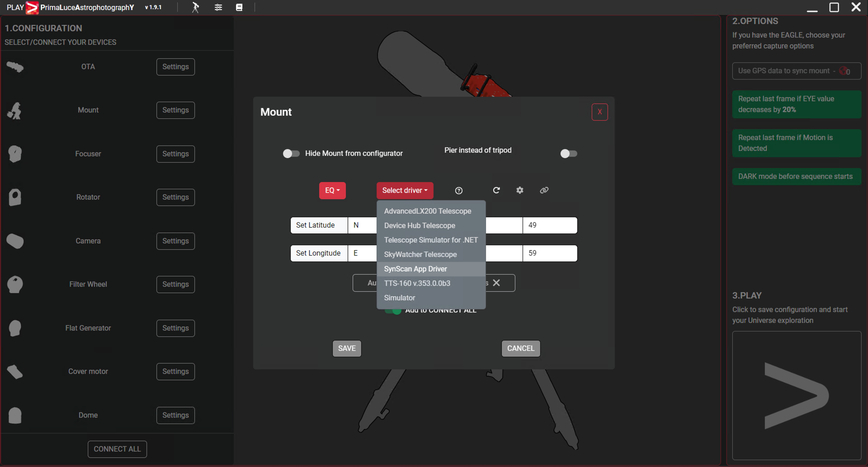Screen dimensions: 868x467
Task: Open driver gear settings in Mount dialog
Action: (520, 190)
